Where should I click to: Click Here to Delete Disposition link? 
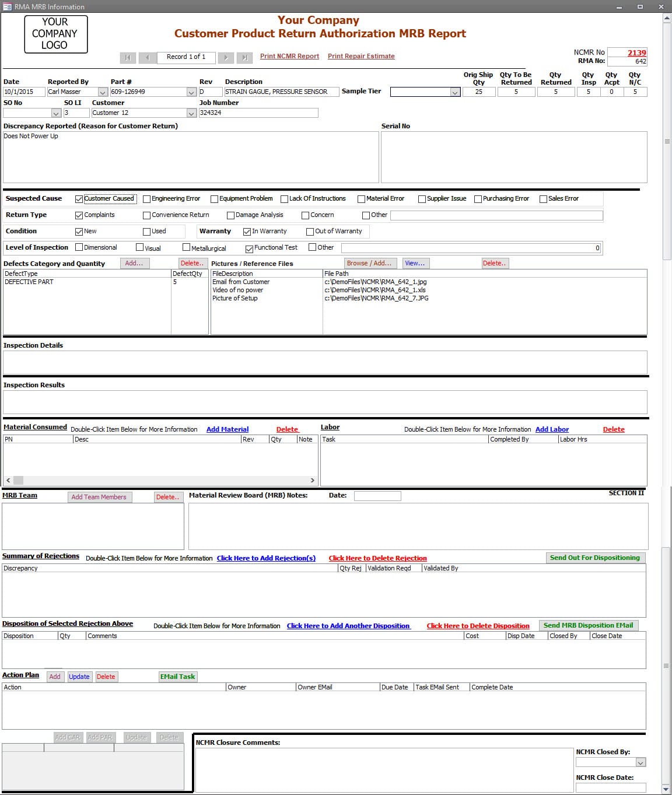[478, 626]
